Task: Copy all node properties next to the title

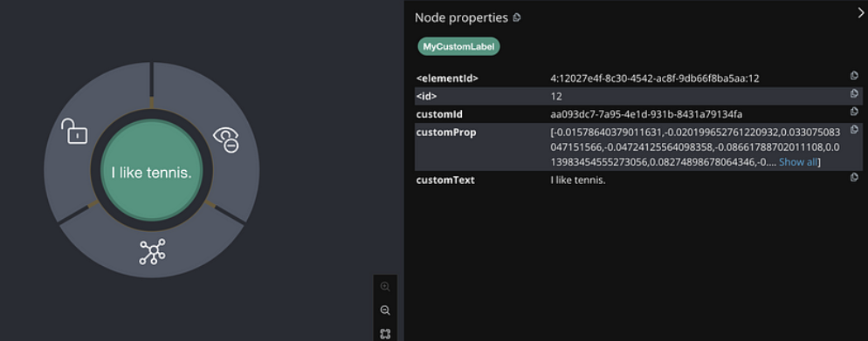Action: [516, 17]
